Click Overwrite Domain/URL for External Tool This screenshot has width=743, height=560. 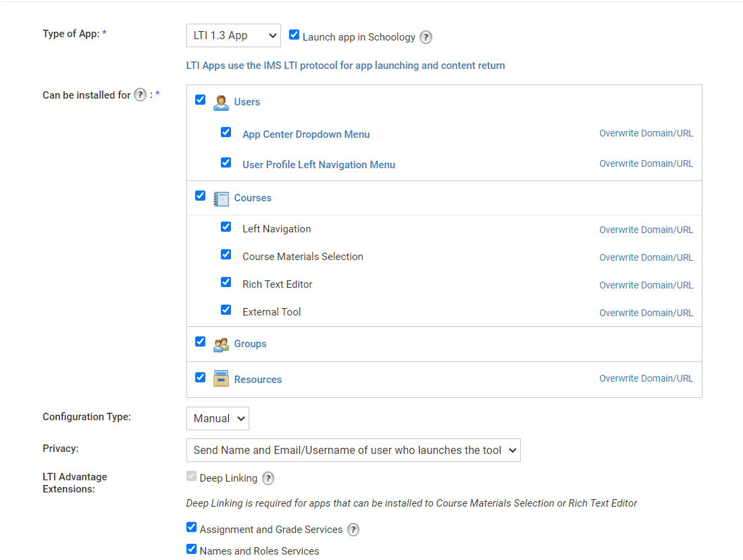point(646,313)
